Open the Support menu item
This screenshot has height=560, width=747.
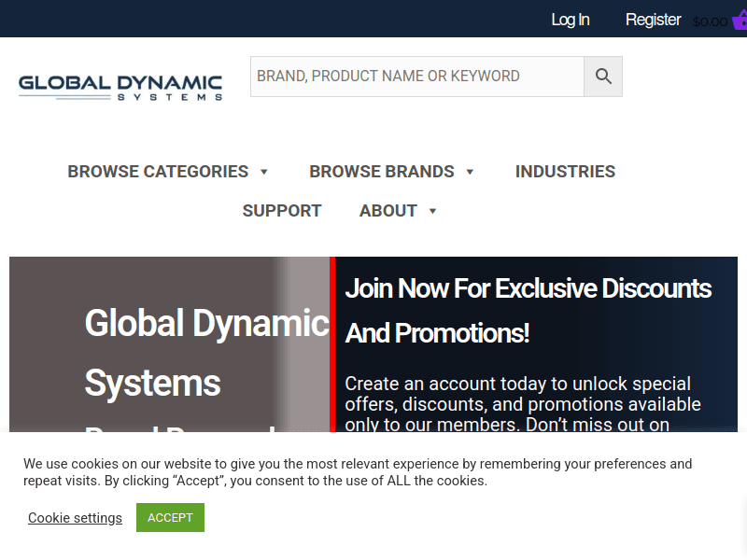(282, 211)
